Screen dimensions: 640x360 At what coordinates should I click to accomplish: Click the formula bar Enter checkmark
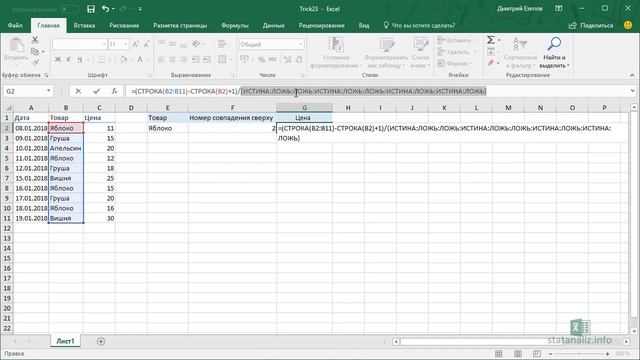[96, 91]
